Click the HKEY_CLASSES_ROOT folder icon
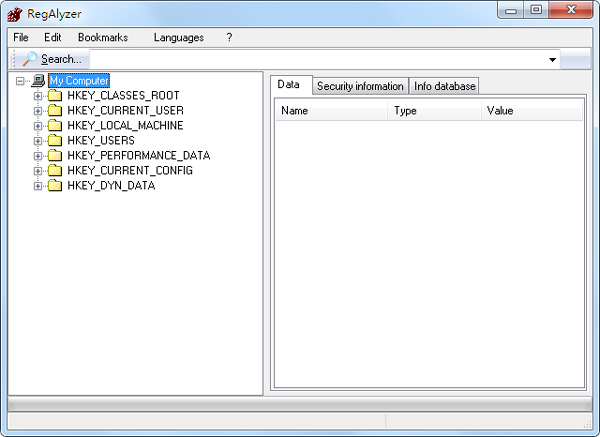This screenshot has height=437, width=600. coord(55,95)
